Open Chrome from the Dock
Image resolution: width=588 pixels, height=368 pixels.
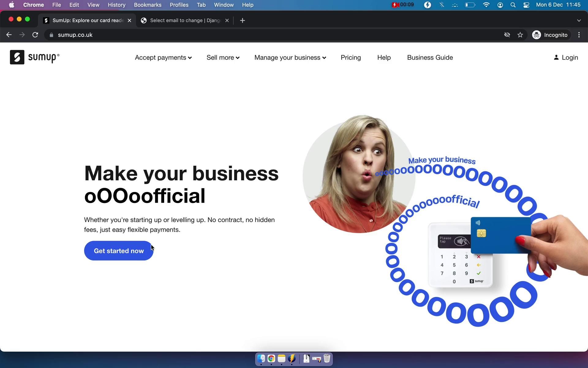tap(271, 358)
